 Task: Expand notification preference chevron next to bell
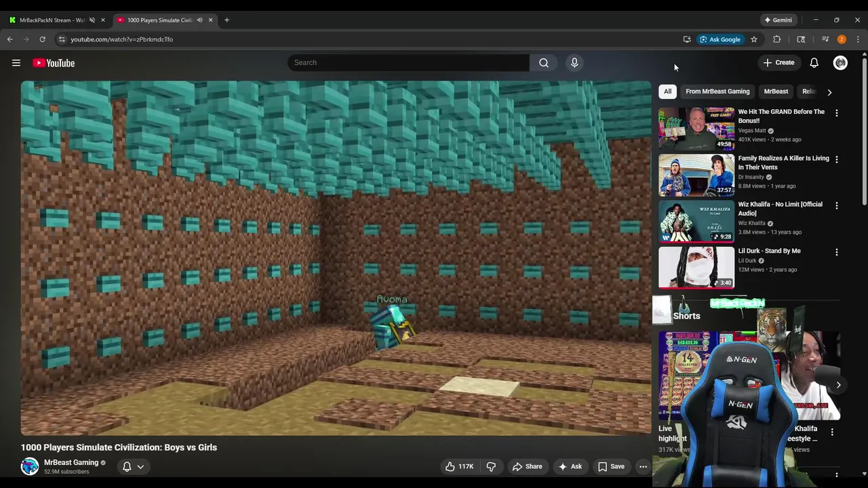coord(140,466)
